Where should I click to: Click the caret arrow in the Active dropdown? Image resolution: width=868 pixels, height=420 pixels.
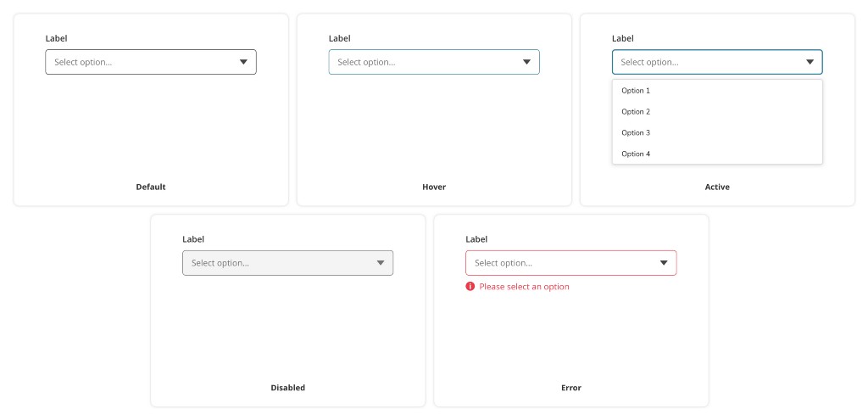coord(810,62)
